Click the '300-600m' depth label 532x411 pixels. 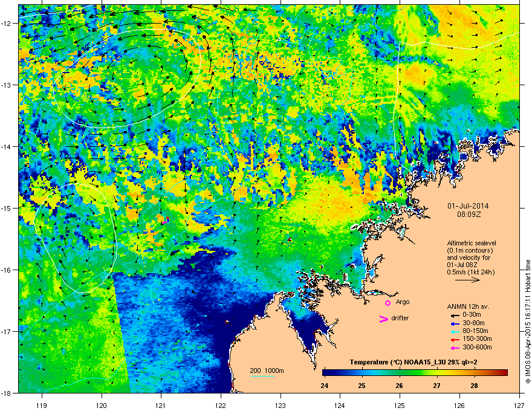pyautogui.click(x=477, y=348)
